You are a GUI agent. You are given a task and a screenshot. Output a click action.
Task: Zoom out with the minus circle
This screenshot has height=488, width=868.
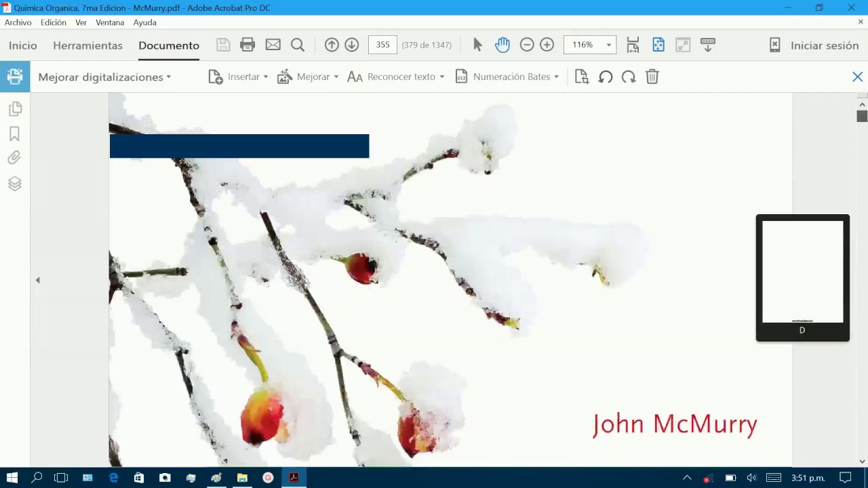tap(527, 45)
